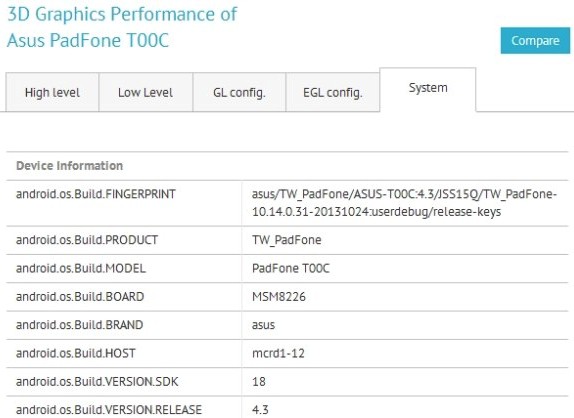Click the Device Information header
Image resolution: width=574 pixels, height=418 pixels.
coord(70,166)
